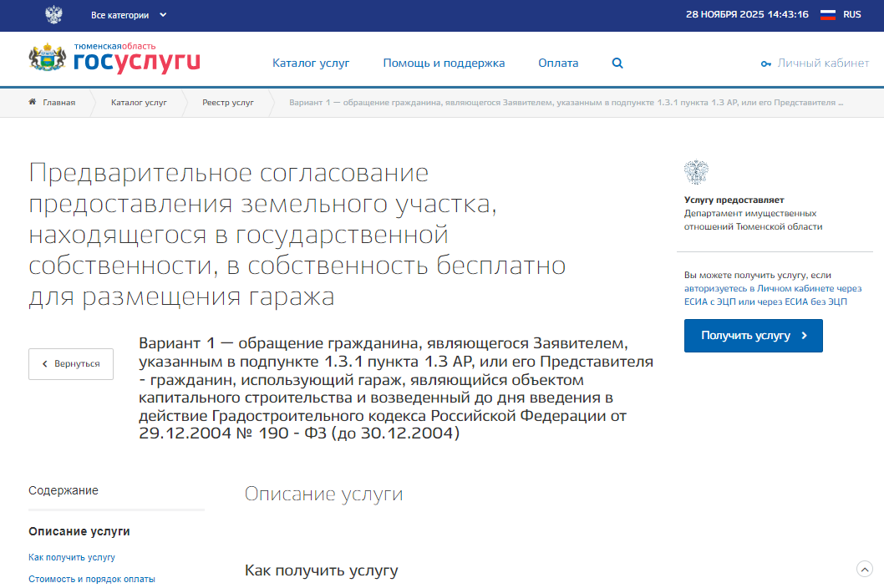Click the search magnifier icon
884x588 pixels.
tap(617, 63)
